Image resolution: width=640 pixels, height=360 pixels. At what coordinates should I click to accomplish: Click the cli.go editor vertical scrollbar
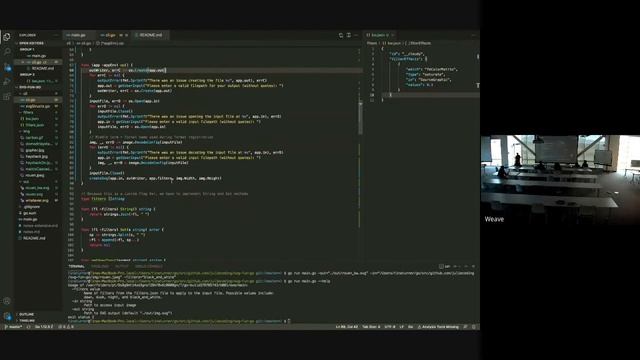coord(360,118)
